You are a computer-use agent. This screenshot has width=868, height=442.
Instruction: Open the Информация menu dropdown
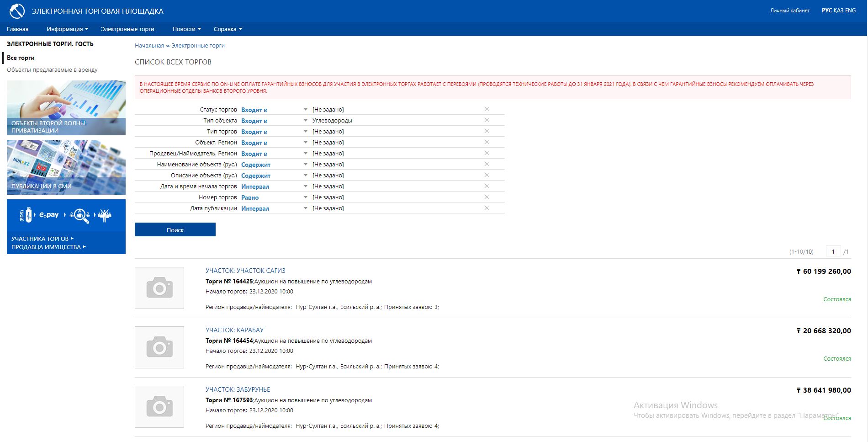(67, 29)
